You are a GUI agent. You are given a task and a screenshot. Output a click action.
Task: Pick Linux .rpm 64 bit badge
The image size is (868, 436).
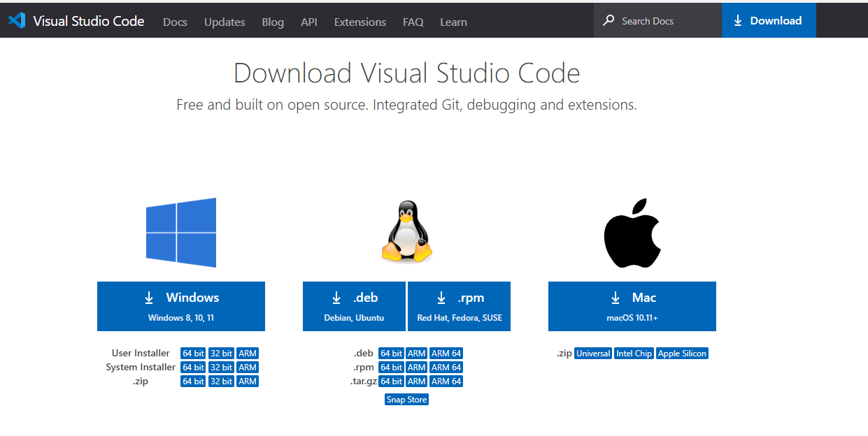(x=391, y=368)
